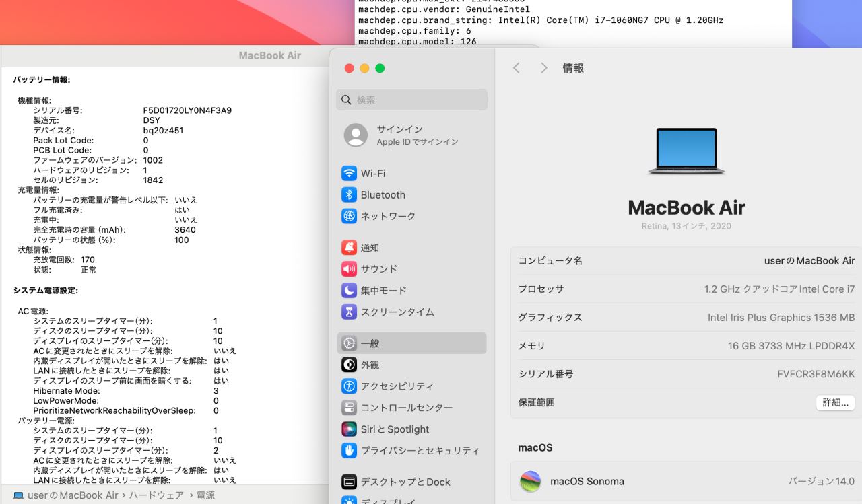Click serial number FVFCR3F8M6KK
The width and height of the screenshot is (862, 504).
click(x=816, y=374)
